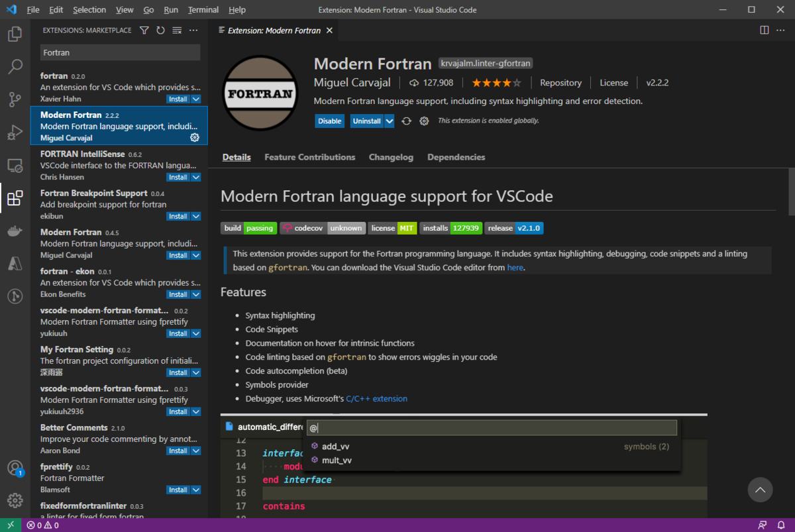The width and height of the screenshot is (795, 532).
Task: Expand Install dropdown for Better Comments
Action: (196, 451)
